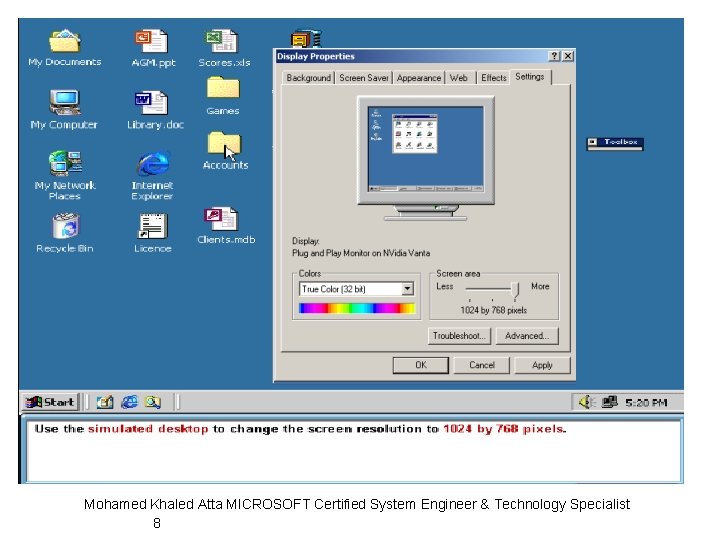Image resolution: width=720 pixels, height=540 pixels.
Task: Open the My Documents desktop icon
Action: click(65, 48)
